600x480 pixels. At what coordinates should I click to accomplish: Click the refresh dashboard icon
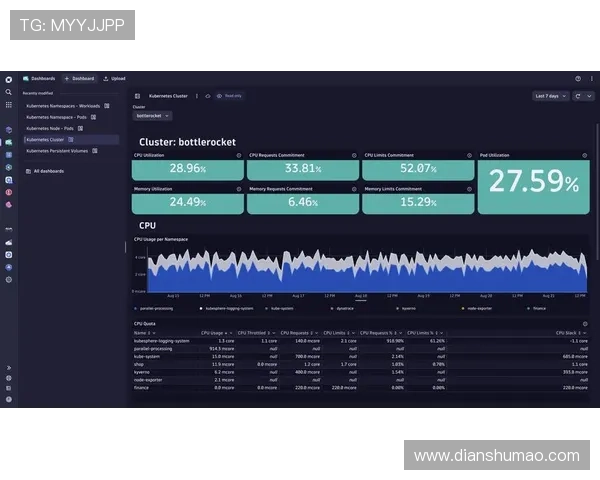[578, 96]
